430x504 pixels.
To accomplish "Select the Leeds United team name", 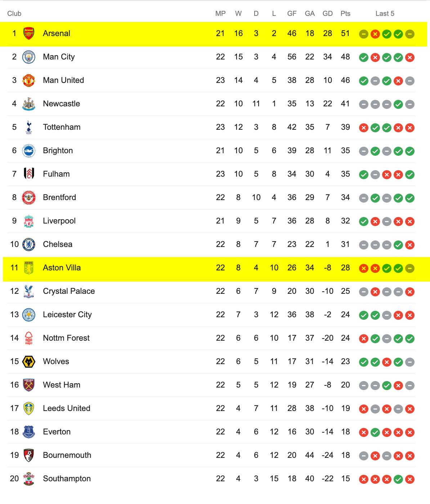I will pos(66,408).
